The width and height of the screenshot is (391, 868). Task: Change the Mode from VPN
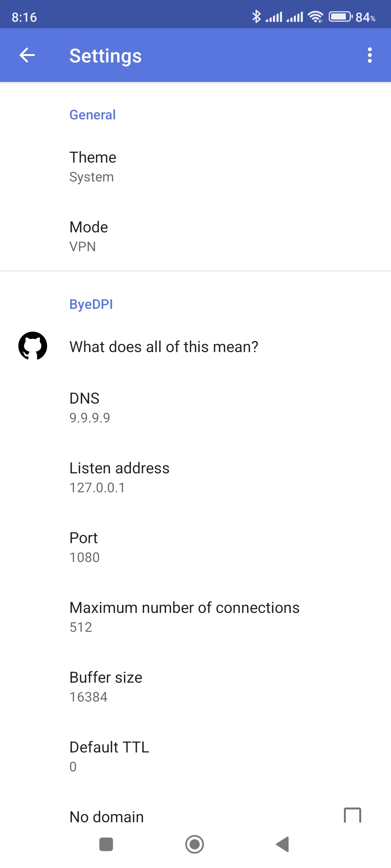89,236
